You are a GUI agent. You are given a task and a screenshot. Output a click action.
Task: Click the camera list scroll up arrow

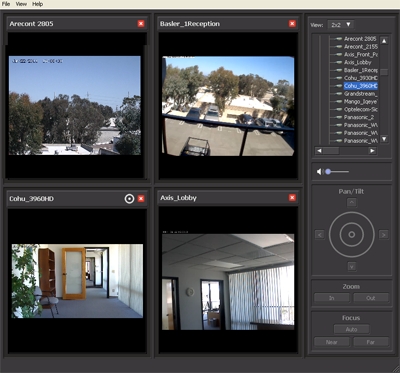coord(384,41)
